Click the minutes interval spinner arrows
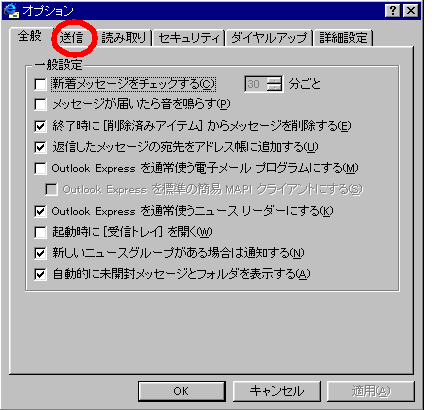Viewport: 440px width, 410px height. (x=274, y=84)
